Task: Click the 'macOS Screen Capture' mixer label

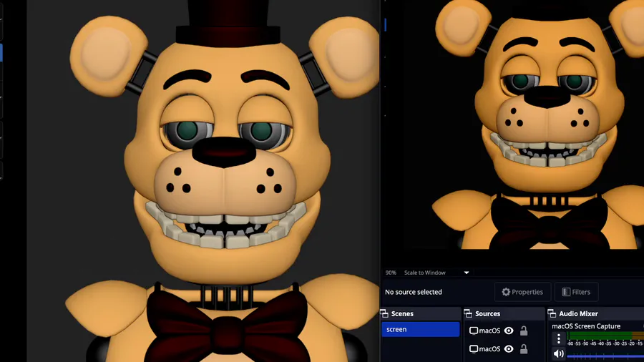Action: tap(586, 326)
